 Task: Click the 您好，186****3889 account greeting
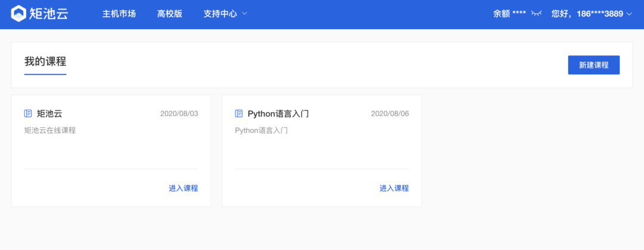tap(587, 14)
